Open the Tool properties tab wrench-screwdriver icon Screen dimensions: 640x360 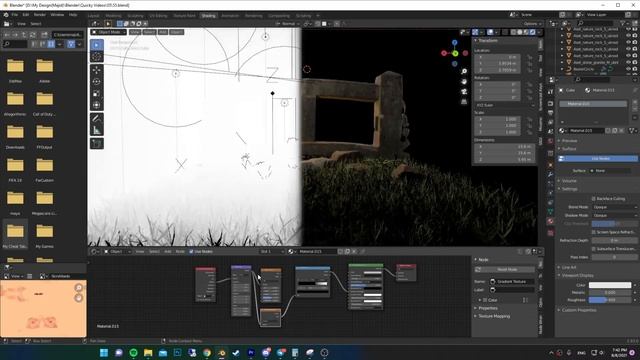tap(550, 92)
